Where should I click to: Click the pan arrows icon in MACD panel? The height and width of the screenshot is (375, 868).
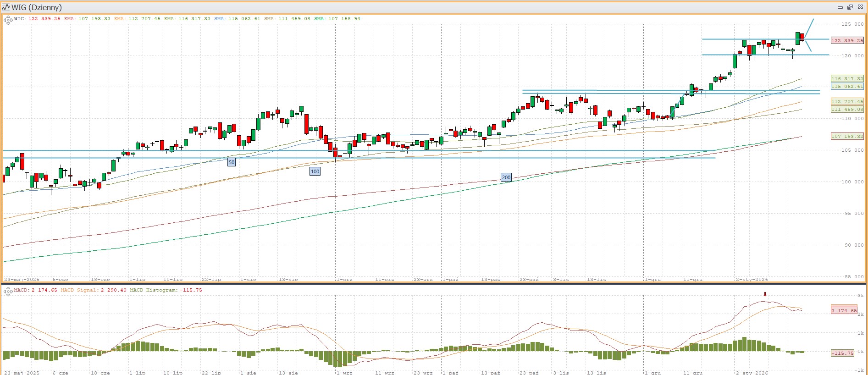[8, 291]
